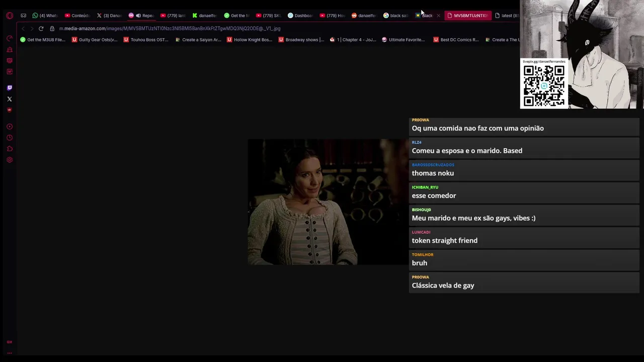Open 'Get the M3U8 File...' bookmark
644x362 pixels.
43,40
